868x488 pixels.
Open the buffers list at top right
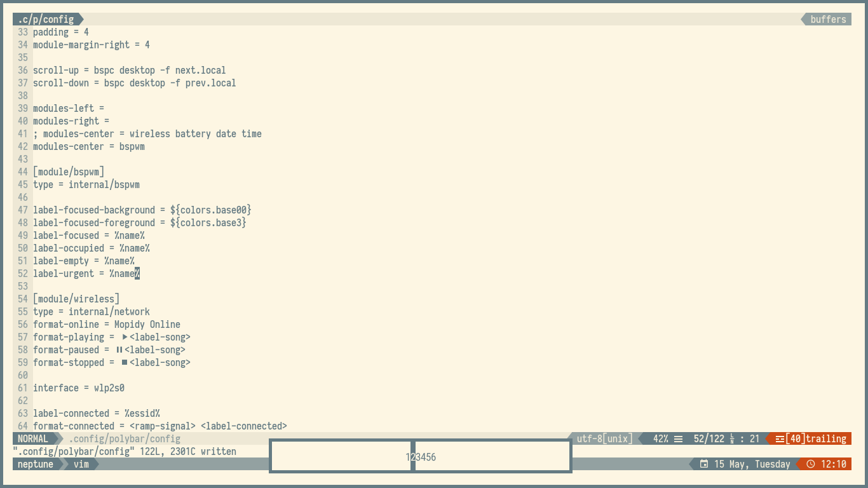click(x=827, y=19)
